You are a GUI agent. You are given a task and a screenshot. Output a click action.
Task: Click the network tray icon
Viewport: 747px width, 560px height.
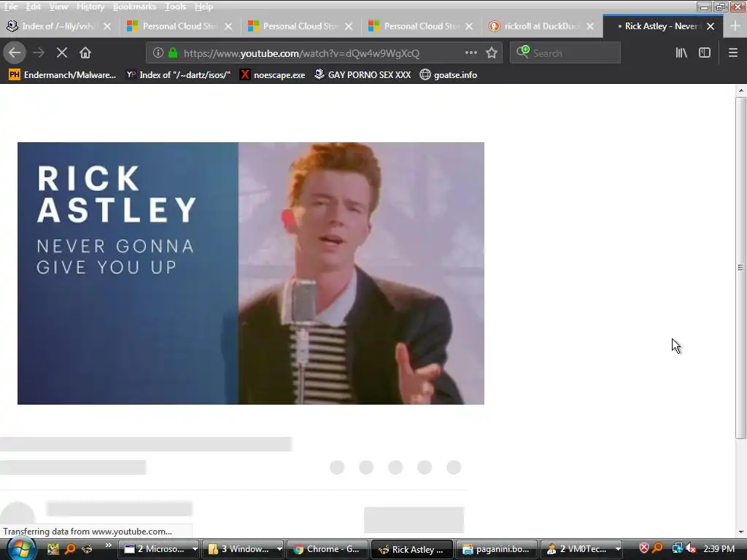point(676,548)
